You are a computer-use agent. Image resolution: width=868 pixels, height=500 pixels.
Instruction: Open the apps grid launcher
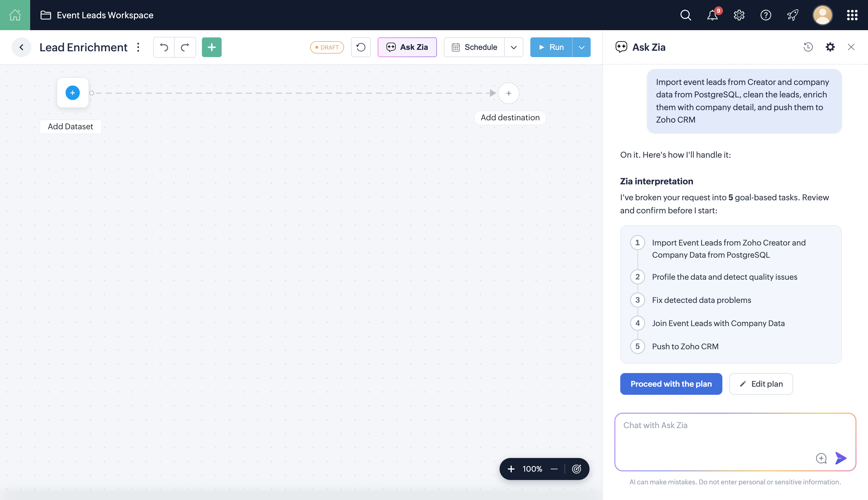pyautogui.click(x=852, y=15)
